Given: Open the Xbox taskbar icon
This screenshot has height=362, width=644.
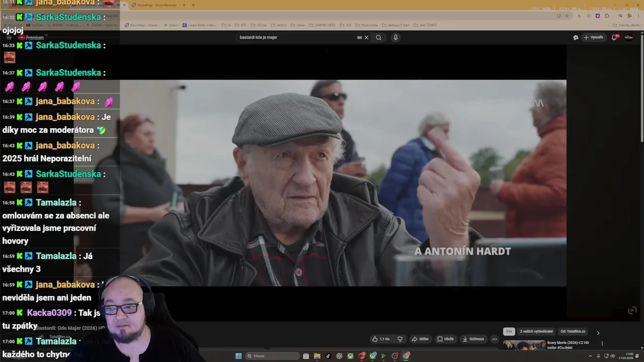Looking at the screenshot, I should coord(350,356).
